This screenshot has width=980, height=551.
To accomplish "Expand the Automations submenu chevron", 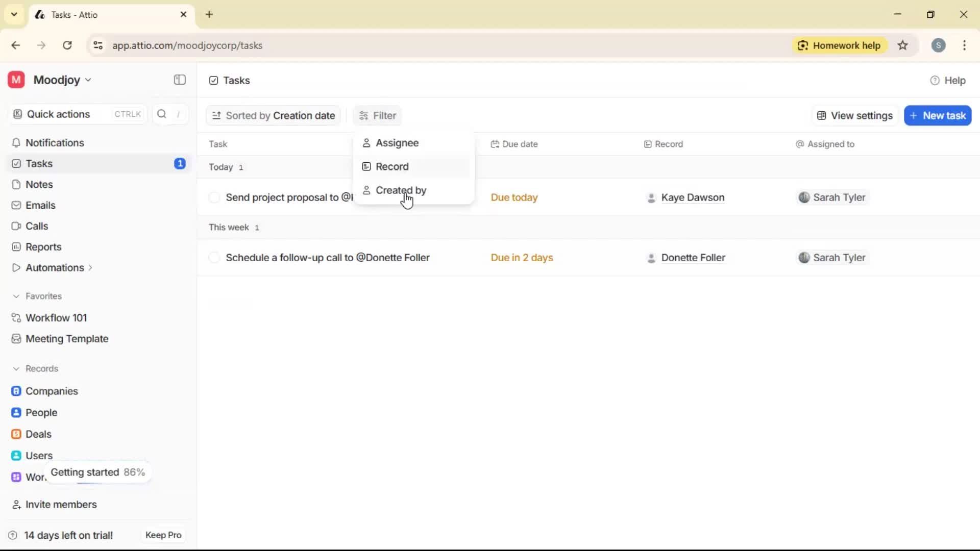I will (x=90, y=268).
